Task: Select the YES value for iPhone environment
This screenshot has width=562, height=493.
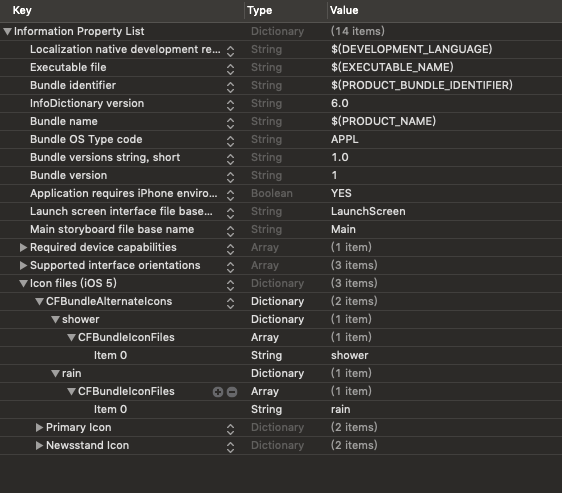Action: [341, 193]
